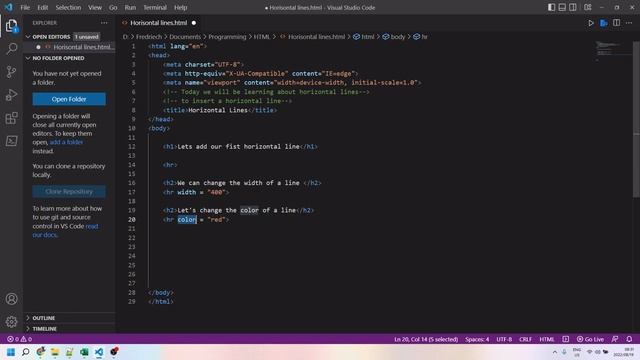Image resolution: width=640 pixels, height=360 pixels.
Task: Open the View menu
Action: click(x=95, y=7)
